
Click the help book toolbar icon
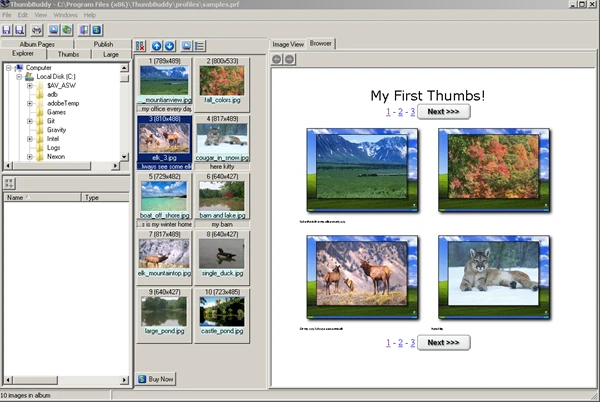click(84, 30)
